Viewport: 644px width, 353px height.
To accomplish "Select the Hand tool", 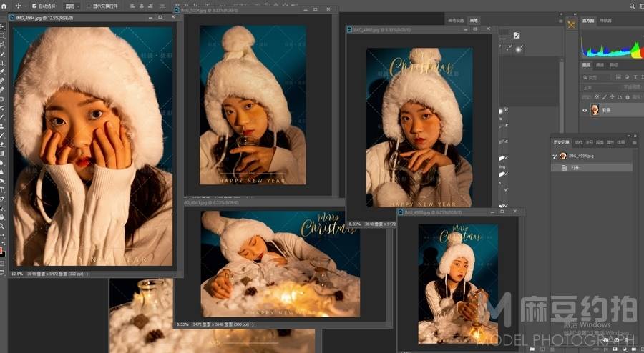I will (x=2, y=217).
